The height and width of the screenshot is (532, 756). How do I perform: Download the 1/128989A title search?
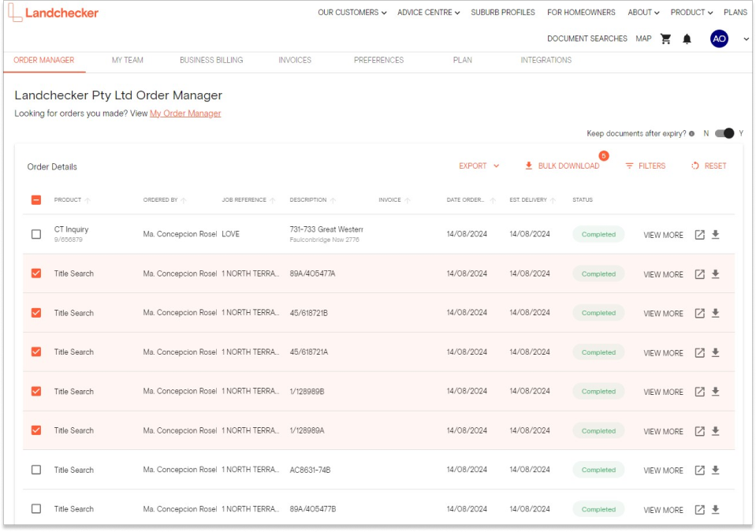(x=716, y=431)
